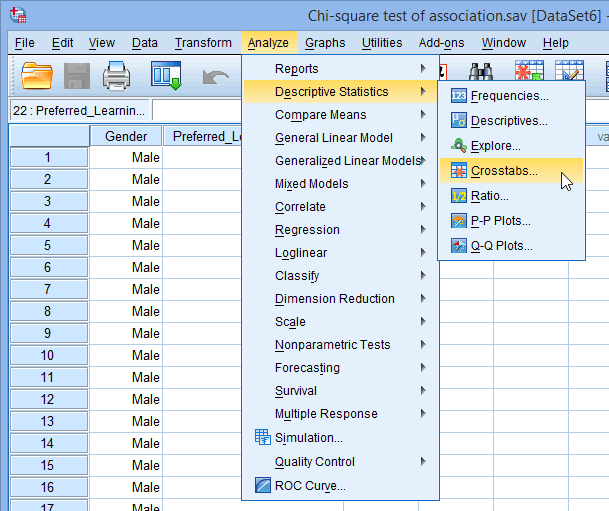Click the Frequencies 123 icon

[459, 96]
